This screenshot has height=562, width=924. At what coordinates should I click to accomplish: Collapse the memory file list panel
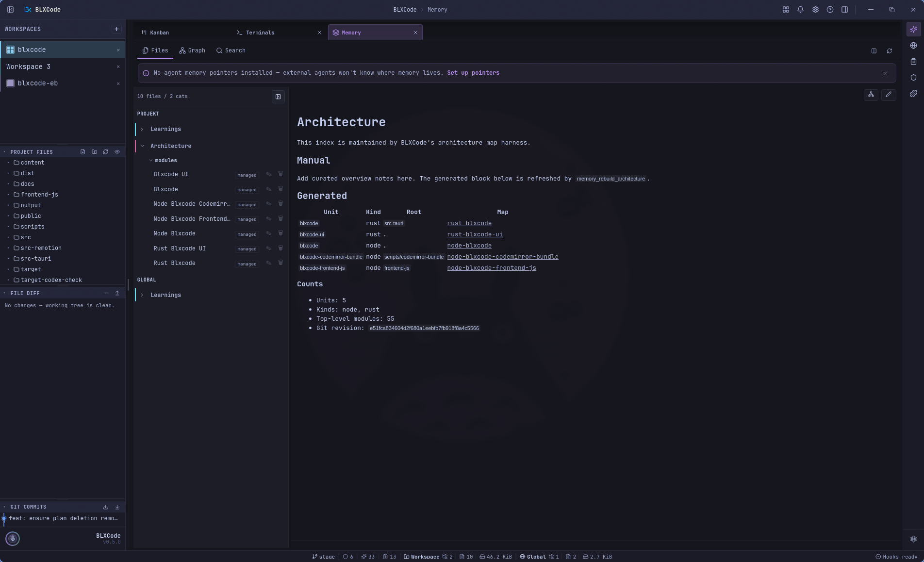(278, 97)
